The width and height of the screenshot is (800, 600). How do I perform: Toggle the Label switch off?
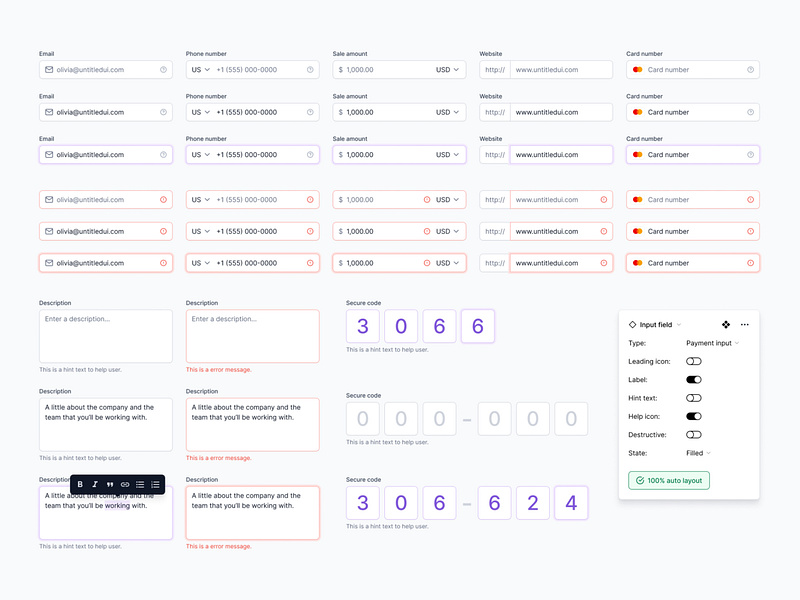coord(694,380)
